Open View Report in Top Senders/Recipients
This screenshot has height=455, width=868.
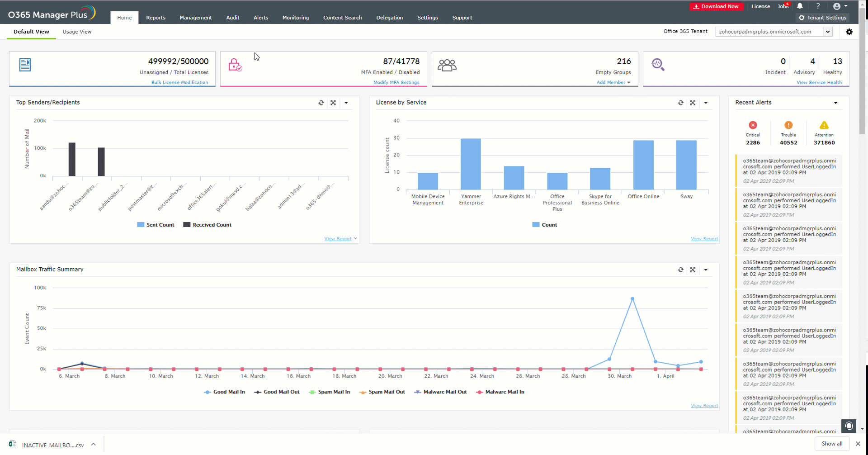coord(338,238)
